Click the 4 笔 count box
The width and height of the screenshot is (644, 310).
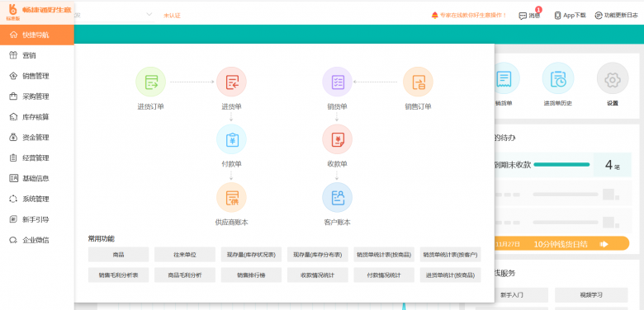(x=613, y=165)
